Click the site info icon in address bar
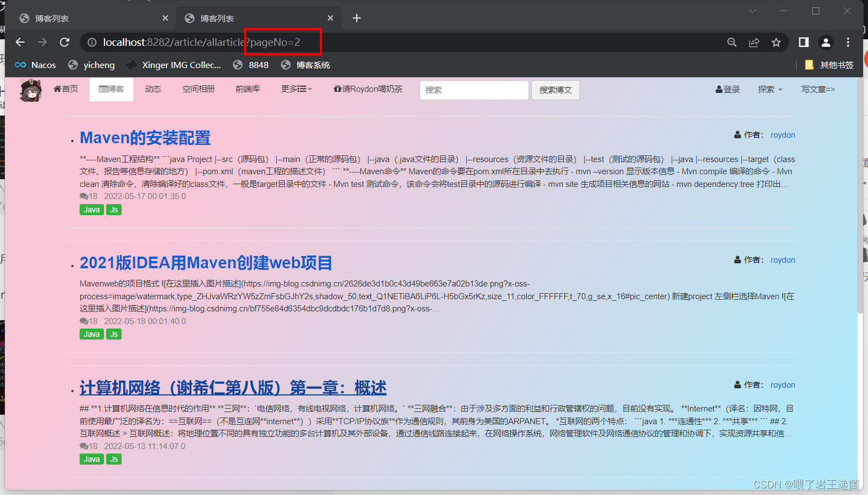 [92, 42]
